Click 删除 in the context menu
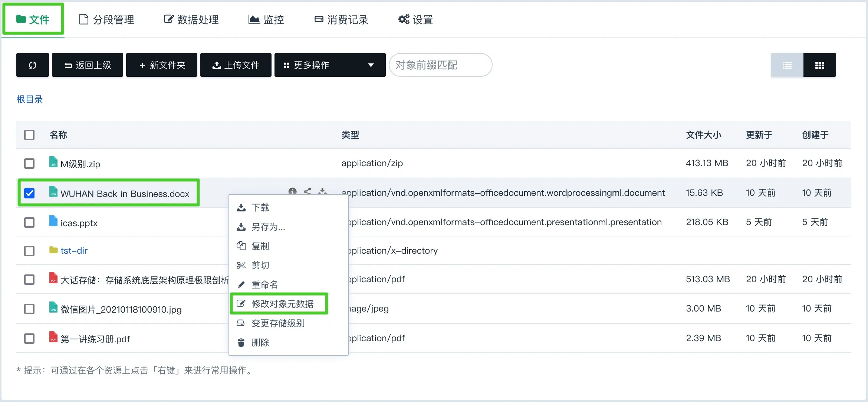The width and height of the screenshot is (868, 402). (x=260, y=343)
